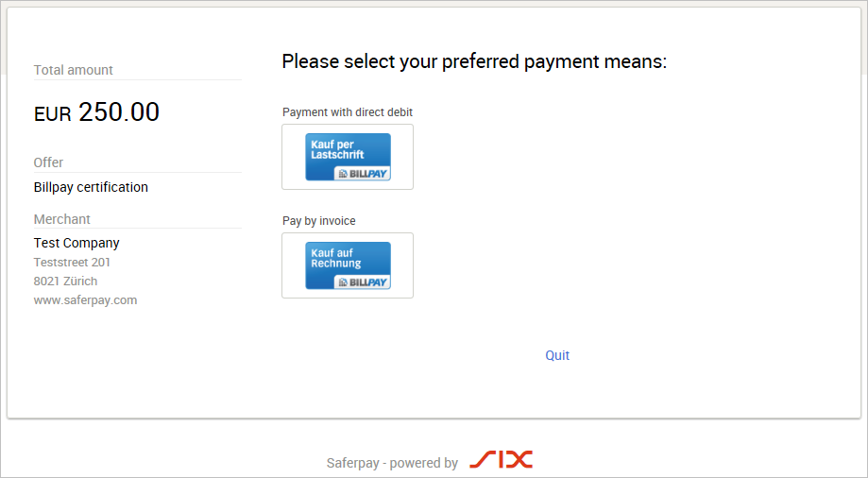Click the 'Saferpay - powered by' footer text
Viewport: 868px width, 478px height.
(392, 463)
